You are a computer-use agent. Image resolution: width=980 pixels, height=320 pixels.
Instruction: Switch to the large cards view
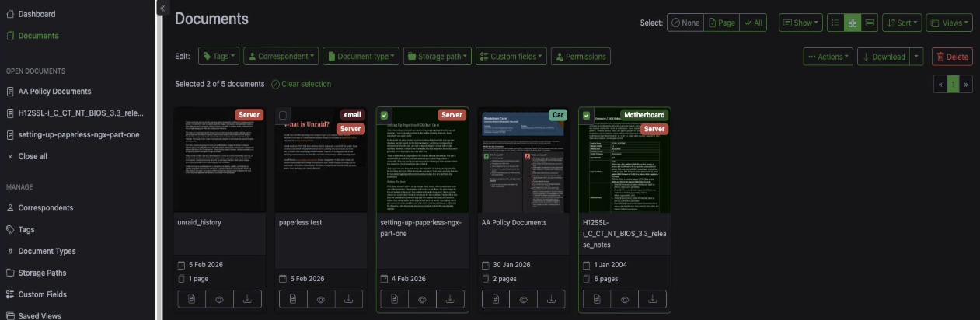point(869,23)
